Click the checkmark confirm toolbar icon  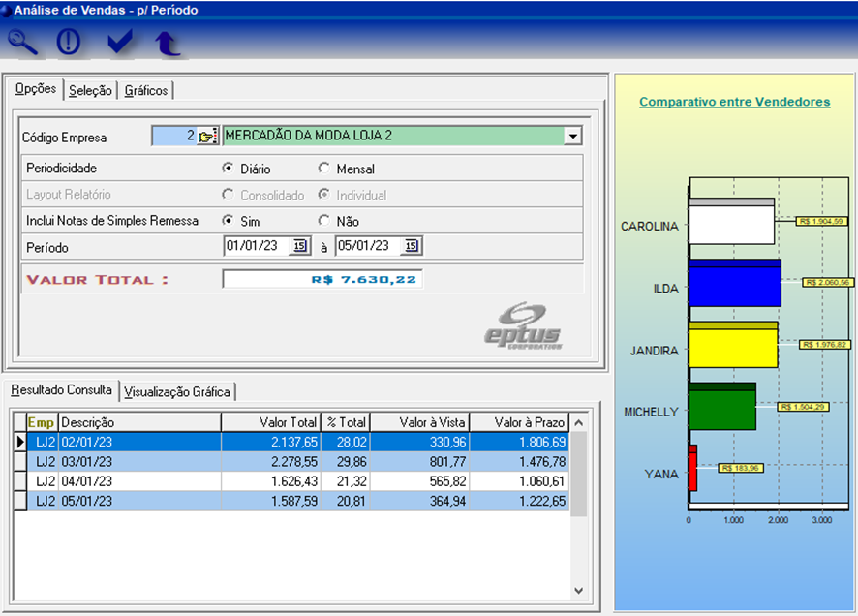(120, 42)
